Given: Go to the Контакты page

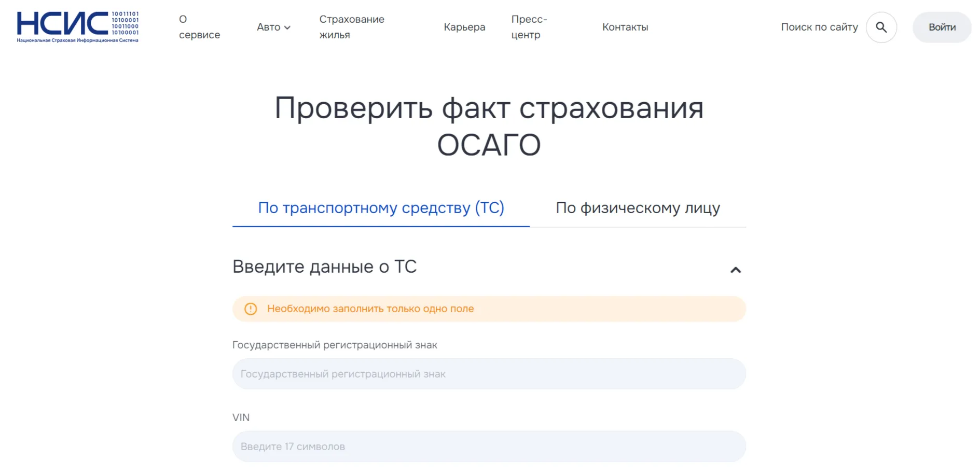Looking at the screenshot, I should pyautogui.click(x=625, y=27).
